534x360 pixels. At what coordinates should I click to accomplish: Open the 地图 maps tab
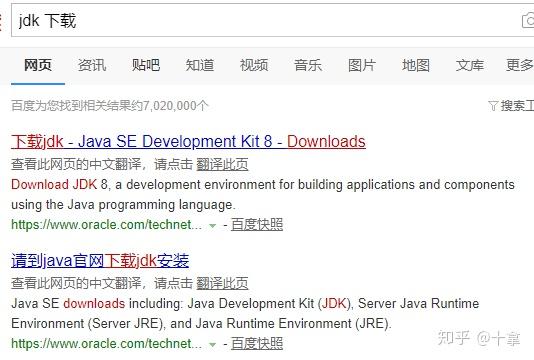416,65
